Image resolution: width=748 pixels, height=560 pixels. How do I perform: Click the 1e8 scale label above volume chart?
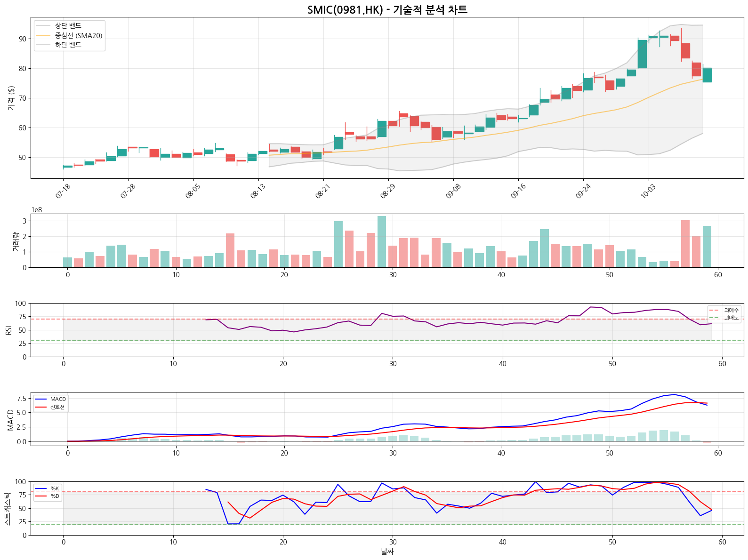click(37, 210)
